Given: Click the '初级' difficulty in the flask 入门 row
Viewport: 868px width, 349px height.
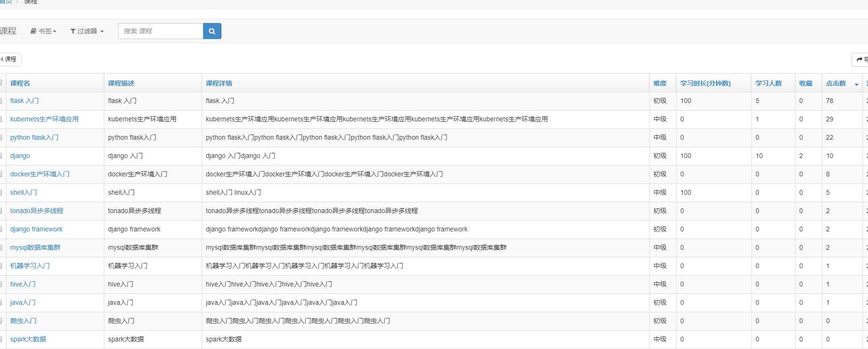Looking at the screenshot, I should point(660,101).
